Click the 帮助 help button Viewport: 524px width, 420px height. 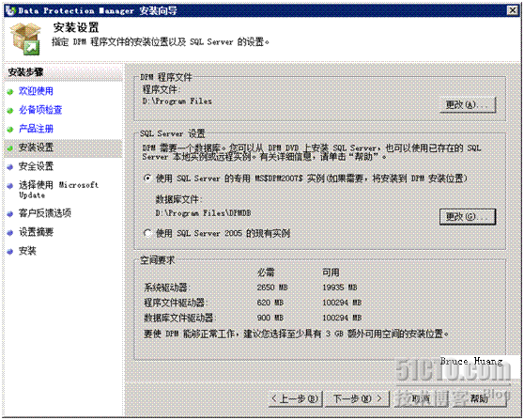479,398
